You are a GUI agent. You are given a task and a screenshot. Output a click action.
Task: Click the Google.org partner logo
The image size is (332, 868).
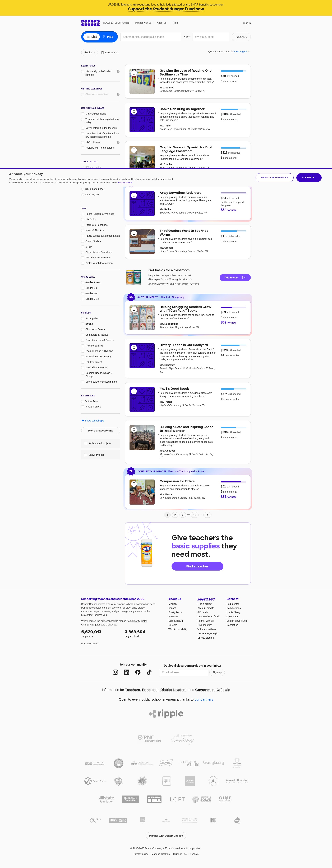coord(214,762)
